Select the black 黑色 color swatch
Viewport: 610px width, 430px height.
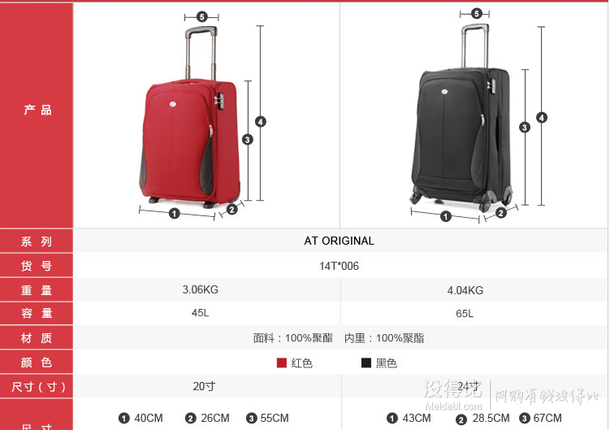[366, 363]
